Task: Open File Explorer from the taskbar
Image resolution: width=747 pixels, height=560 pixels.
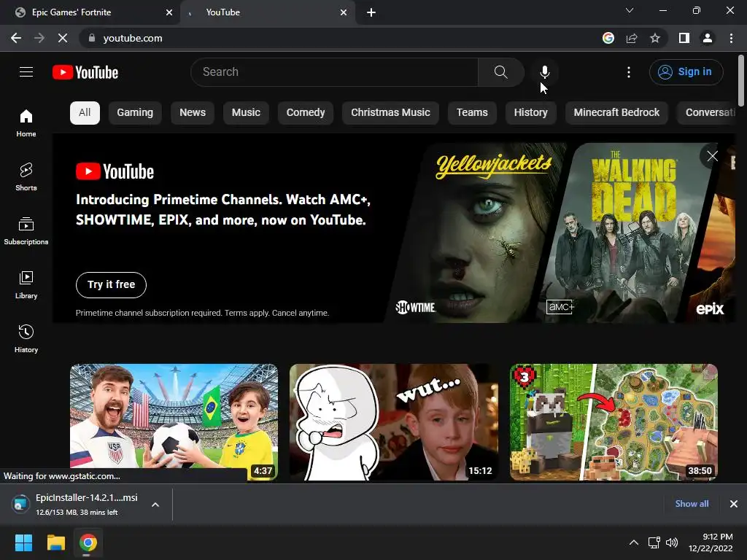Action: (x=55, y=542)
